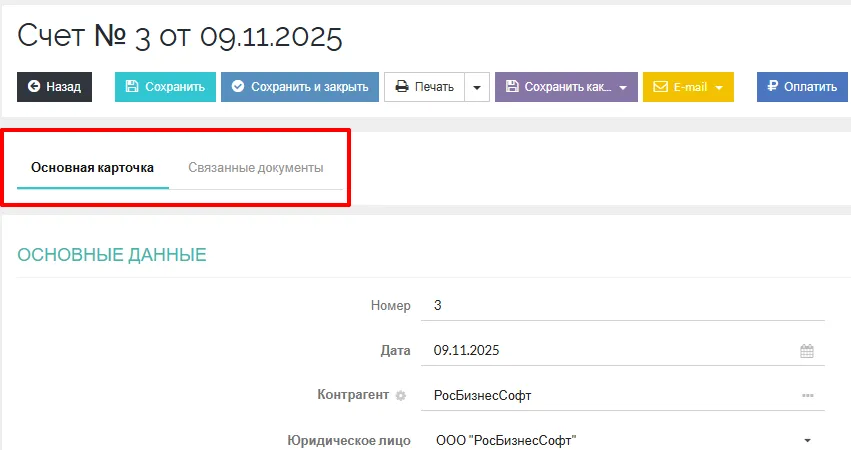This screenshot has height=450, width=851.
Task: Expand the caret arrow next to Печать
Action: click(x=476, y=87)
